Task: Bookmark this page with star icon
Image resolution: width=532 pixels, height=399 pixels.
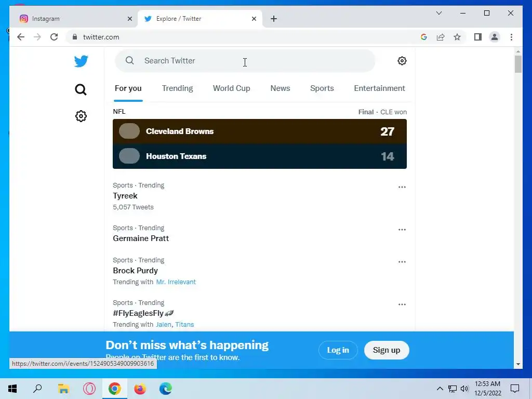Action: click(457, 37)
